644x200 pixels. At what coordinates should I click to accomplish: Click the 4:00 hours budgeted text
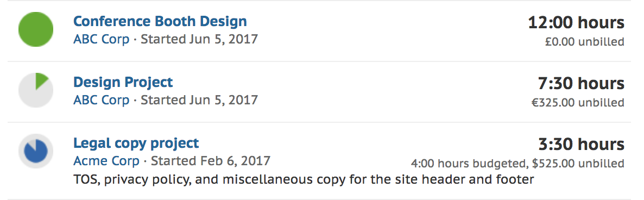tap(468, 164)
